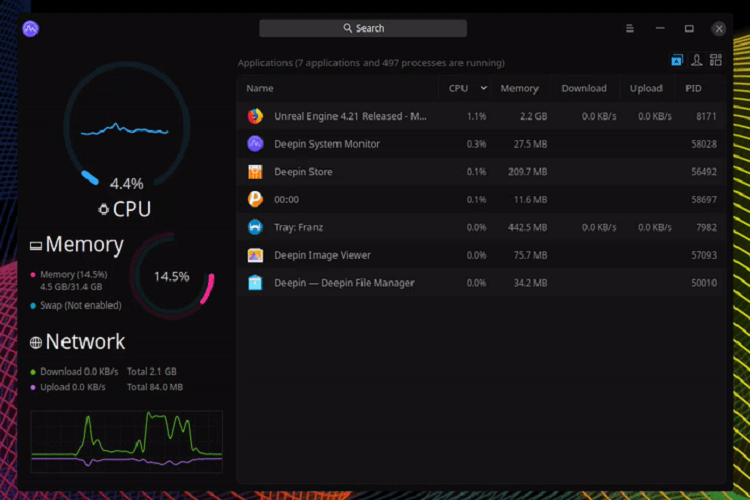Click the Franz tray app icon
This screenshot has width=750, height=500.
pyautogui.click(x=255, y=227)
